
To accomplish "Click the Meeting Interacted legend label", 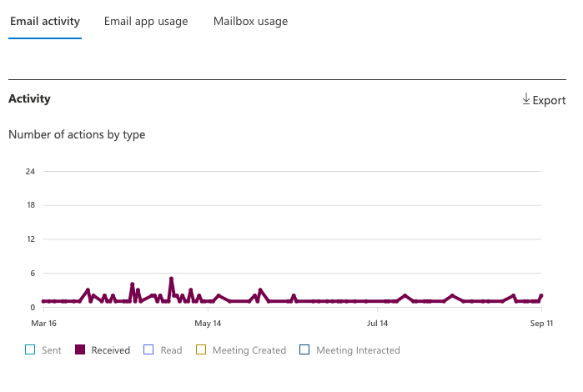I will point(358,350).
